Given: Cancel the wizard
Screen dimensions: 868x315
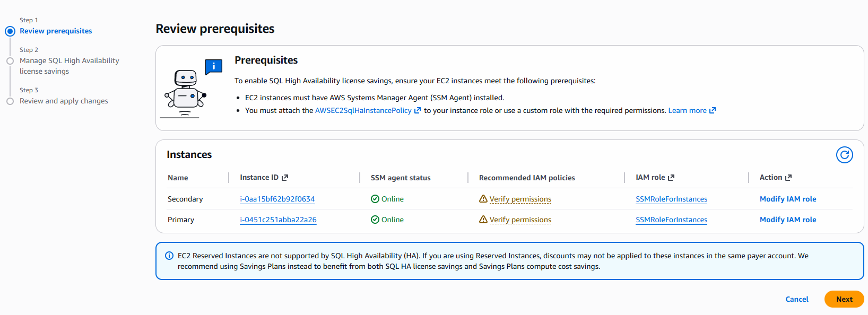Looking at the screenshot, I should [x=796, y=299].
